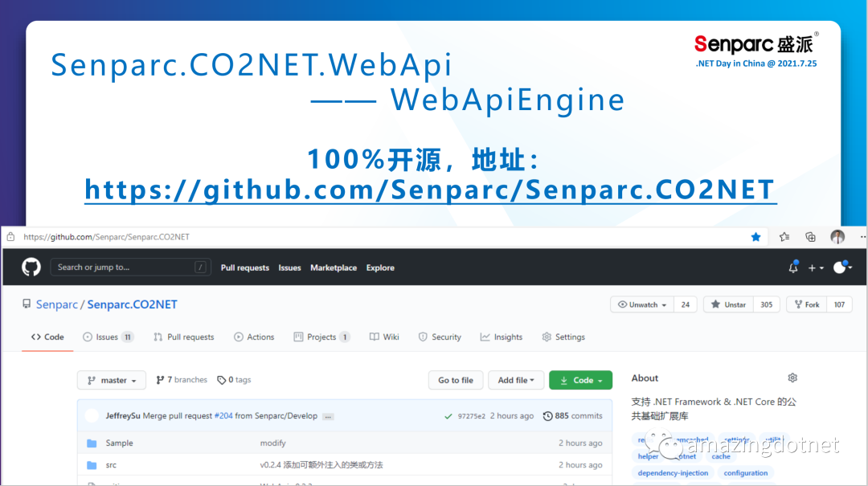Expand commit message ellipsis button
This screenshot has height=486, width=868.
[x=328, y=416]
